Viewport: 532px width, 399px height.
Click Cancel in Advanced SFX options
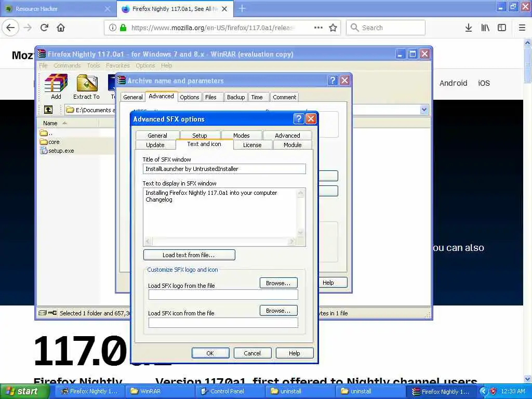click(252, 353)
